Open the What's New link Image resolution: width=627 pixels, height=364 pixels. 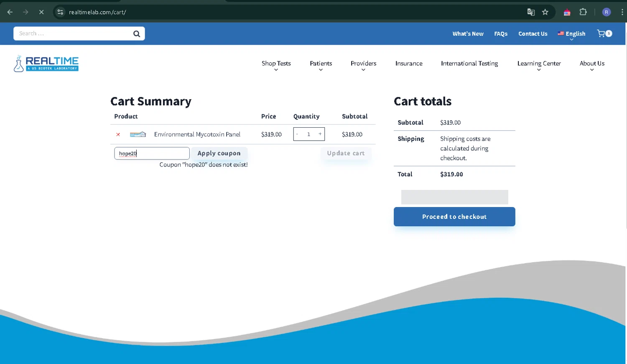468,34
